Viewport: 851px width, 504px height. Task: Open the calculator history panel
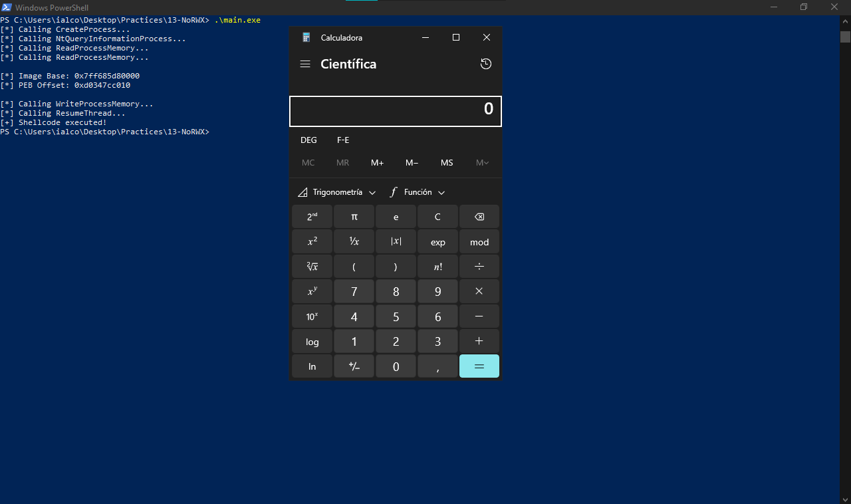point(486,64)
